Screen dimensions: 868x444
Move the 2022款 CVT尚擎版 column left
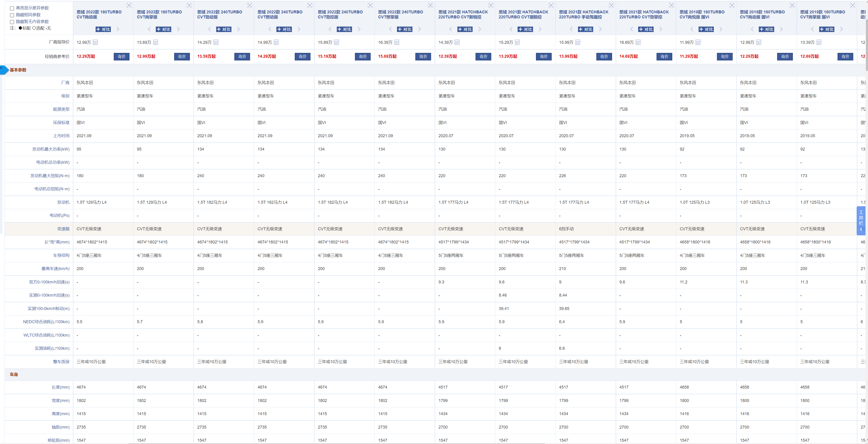click(x=149, y=29)
